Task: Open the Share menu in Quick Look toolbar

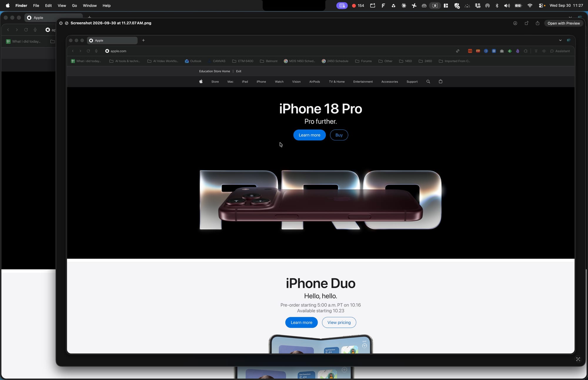Action: pyautogui.click(x=537, y=23)
